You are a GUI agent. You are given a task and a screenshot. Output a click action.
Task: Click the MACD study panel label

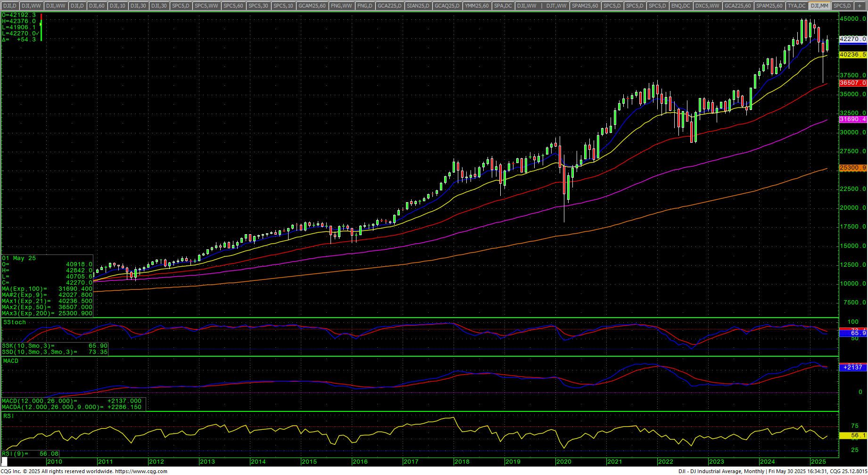(x=11, y=361)
